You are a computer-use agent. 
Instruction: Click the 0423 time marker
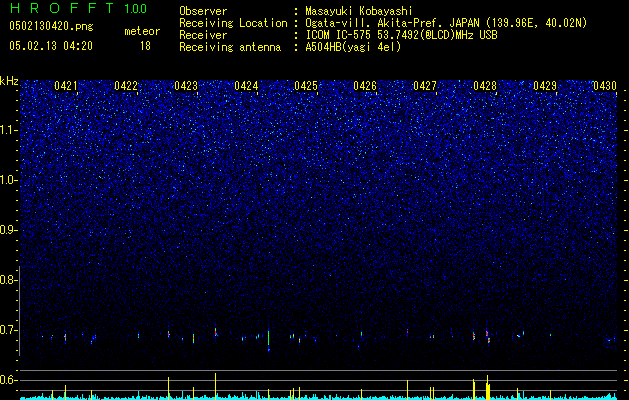click(x=186, y=86)
